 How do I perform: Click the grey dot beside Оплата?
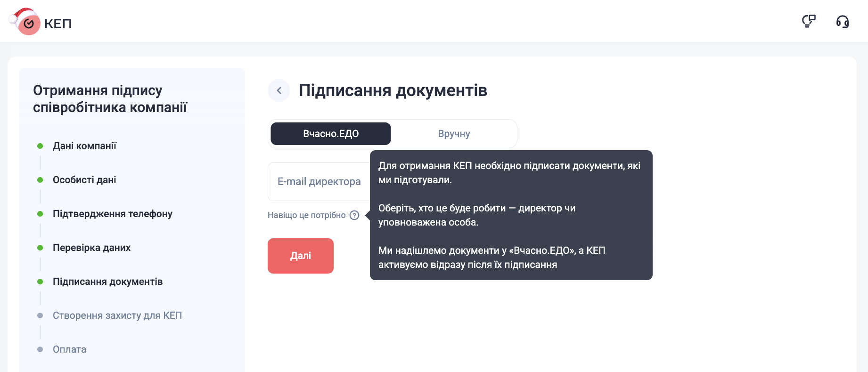40,349
